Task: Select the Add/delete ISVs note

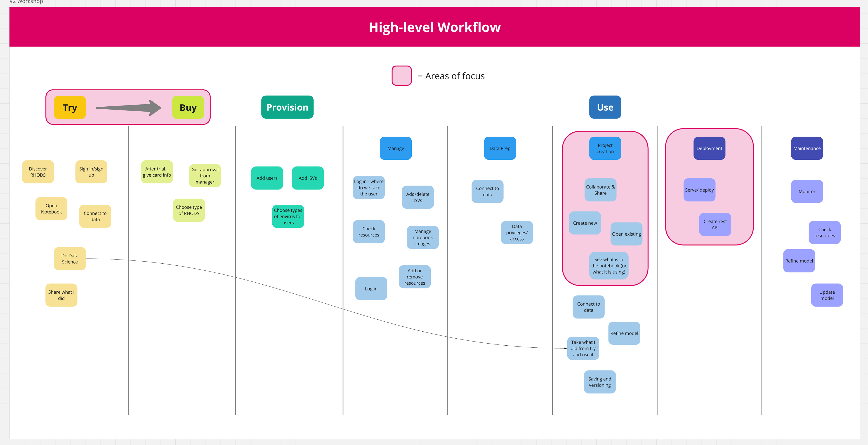Action: (418, 197)
